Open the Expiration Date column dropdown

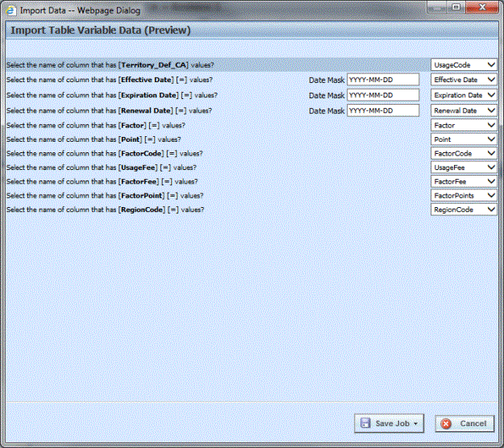point(464,95)
